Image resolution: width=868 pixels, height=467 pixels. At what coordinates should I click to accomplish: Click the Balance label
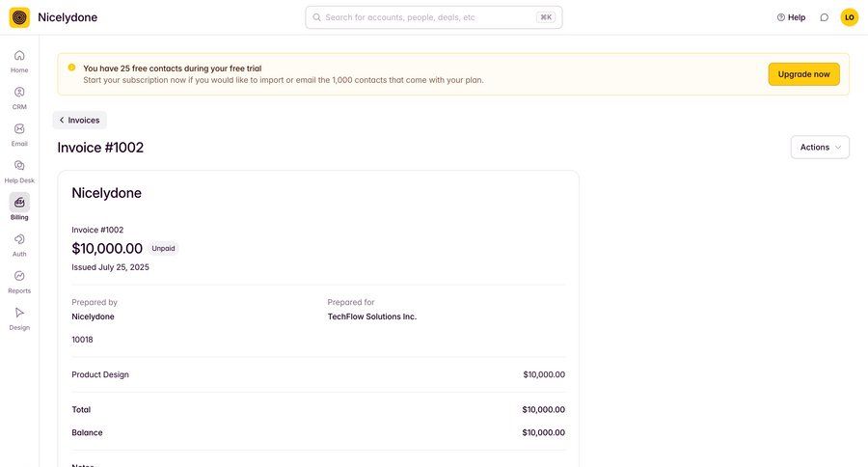pyautogui.click(x=87, y=432)
